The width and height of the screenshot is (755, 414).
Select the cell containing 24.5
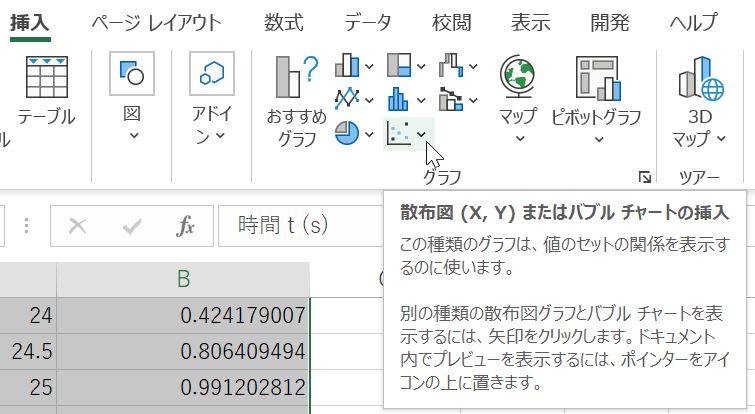click(28, 351)
